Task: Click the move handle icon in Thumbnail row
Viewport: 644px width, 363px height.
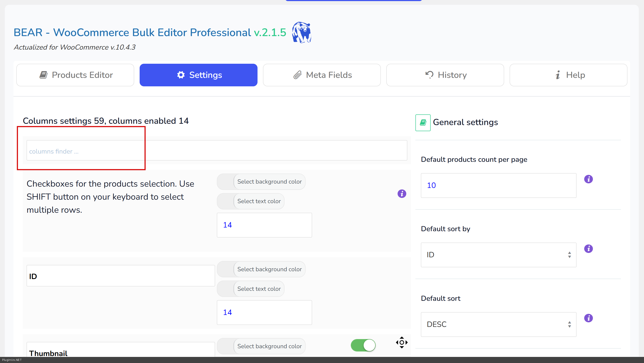Action: click(402, 342)
